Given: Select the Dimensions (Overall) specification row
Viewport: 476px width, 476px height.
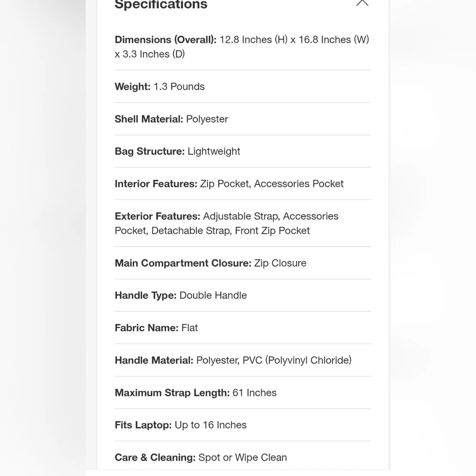Looking at the screenshot, I should point(243,47).
